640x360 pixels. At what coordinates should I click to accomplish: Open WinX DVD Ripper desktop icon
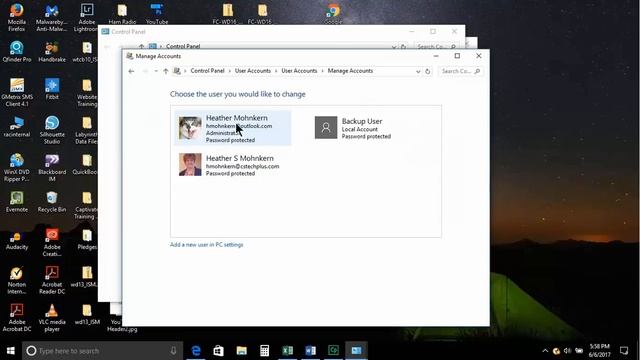(17, 168)
